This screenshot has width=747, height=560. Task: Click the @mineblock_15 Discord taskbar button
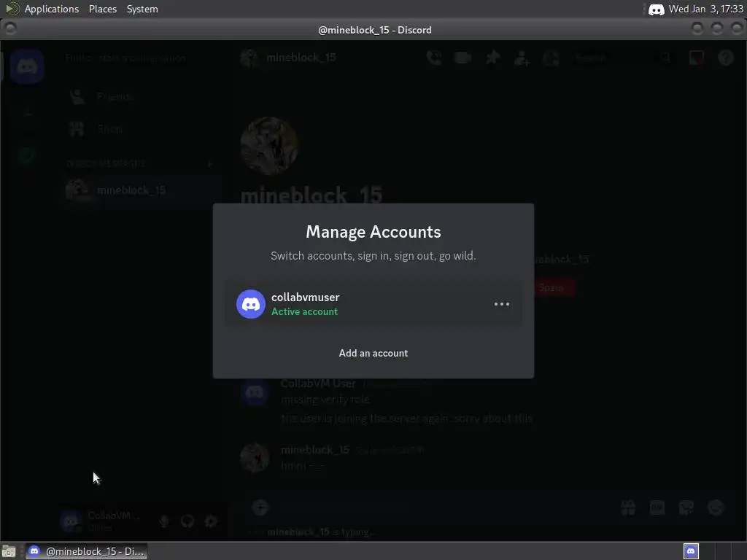87,551
